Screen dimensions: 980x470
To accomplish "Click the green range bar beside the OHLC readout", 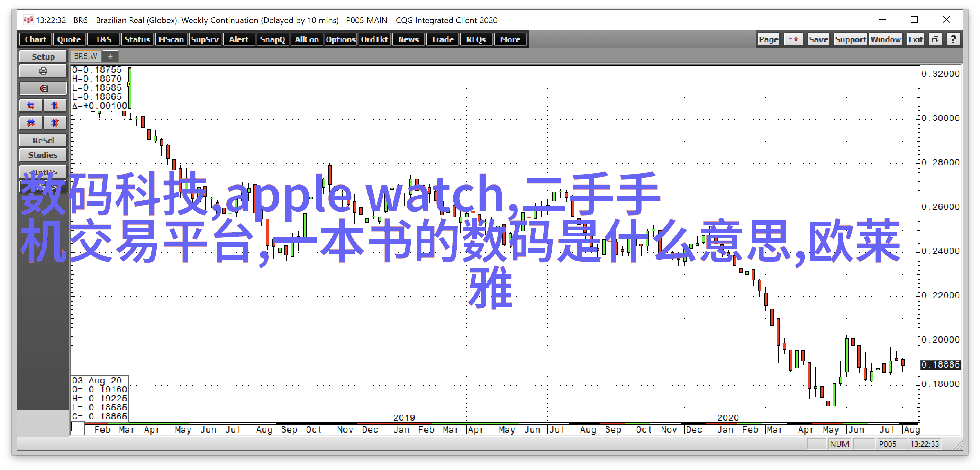I will 130,88.
